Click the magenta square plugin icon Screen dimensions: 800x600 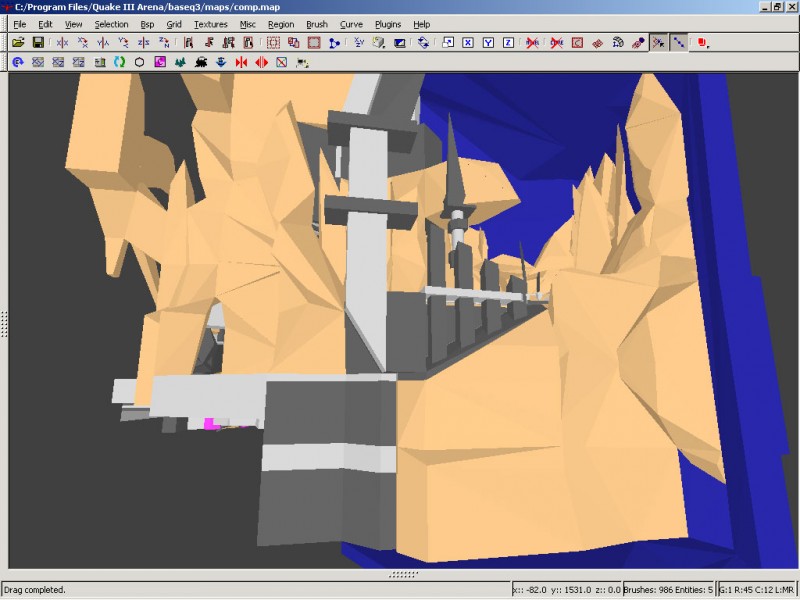tap(160, 62)
